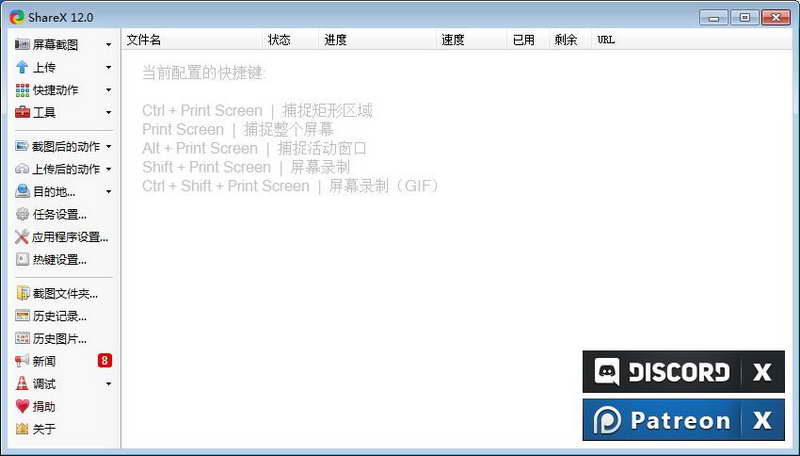This screenshot has width=800, height=456.
Task: Click the 热键设置 hotkey icon
Action: [x=22, y=259]
